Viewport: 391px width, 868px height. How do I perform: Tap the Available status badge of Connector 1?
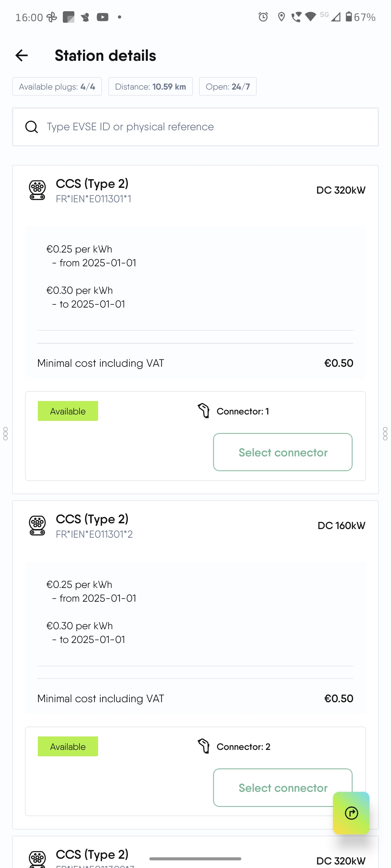point(68,411)
